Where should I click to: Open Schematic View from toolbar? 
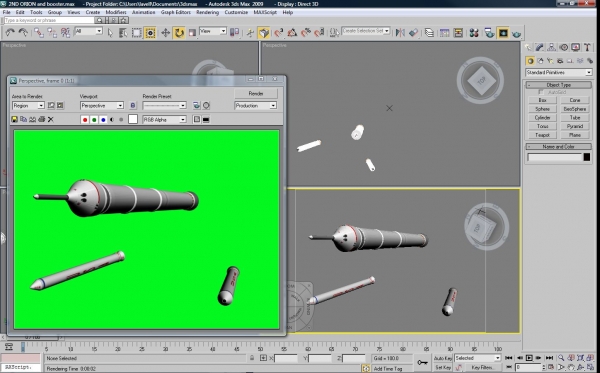458,33
